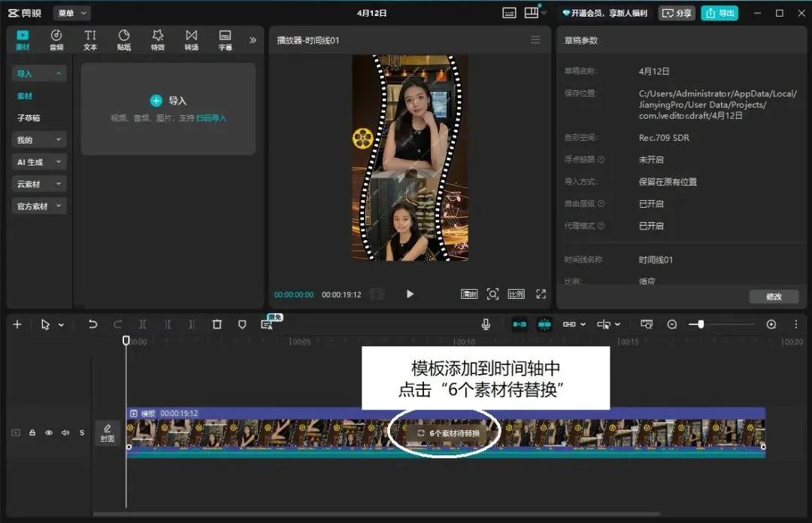The image size is (812, 523).
Task: Open the layout switch icon in title bar
Action: click(532, 13)
